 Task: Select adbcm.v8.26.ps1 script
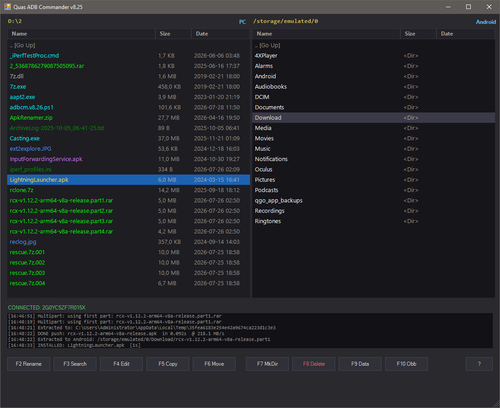128,107
